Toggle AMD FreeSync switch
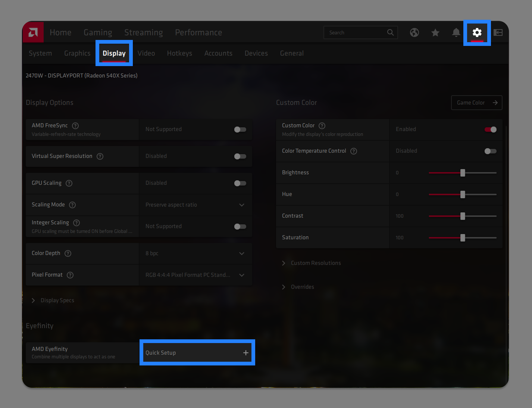Screen dimensions: 532x408 pos(240,130)
